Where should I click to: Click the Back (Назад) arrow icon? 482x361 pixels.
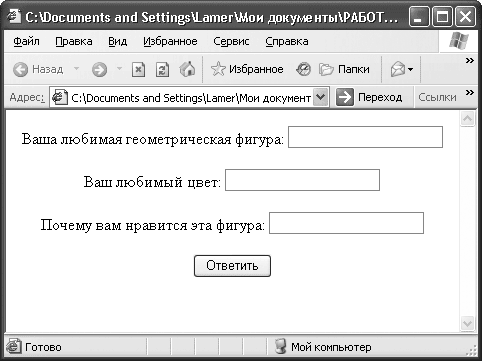point(21,70)
